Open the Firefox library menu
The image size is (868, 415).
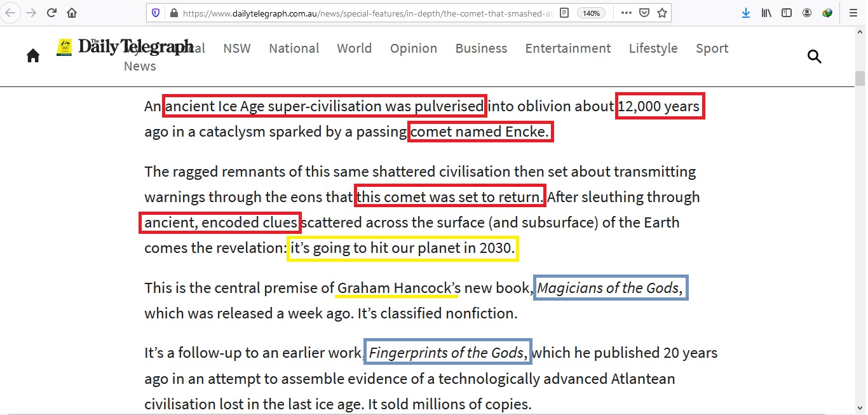tap(766, 13)
